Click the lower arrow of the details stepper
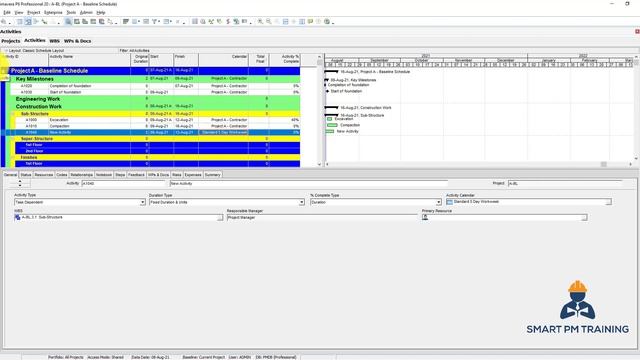The height and width of the screenshot is (360, 640). [x=20, y=186]
